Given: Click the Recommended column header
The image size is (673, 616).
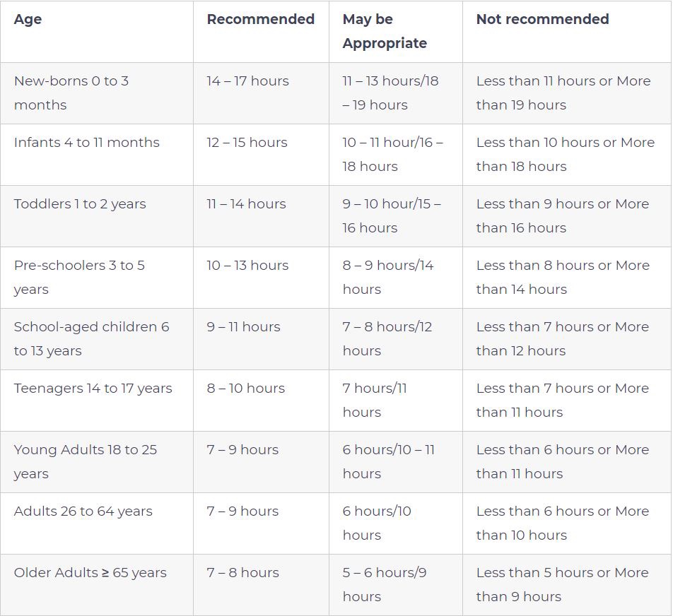Looking at the screenshot, I should point(260,20).
